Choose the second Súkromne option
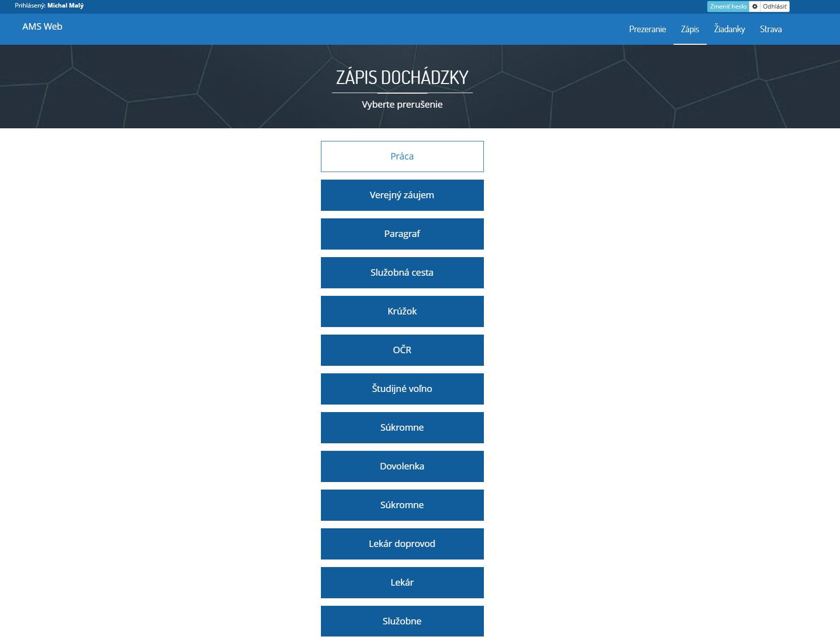 click(402, 505)
